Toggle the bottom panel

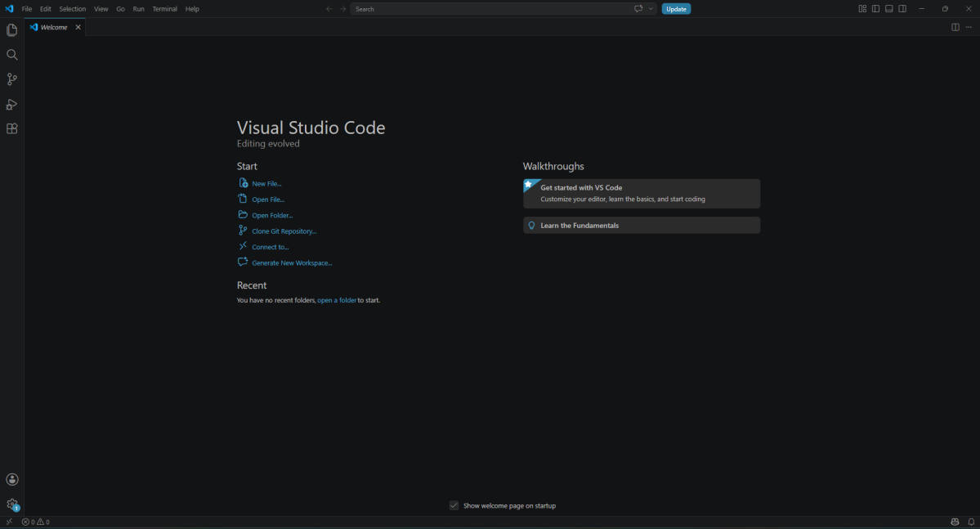(888, 9)
